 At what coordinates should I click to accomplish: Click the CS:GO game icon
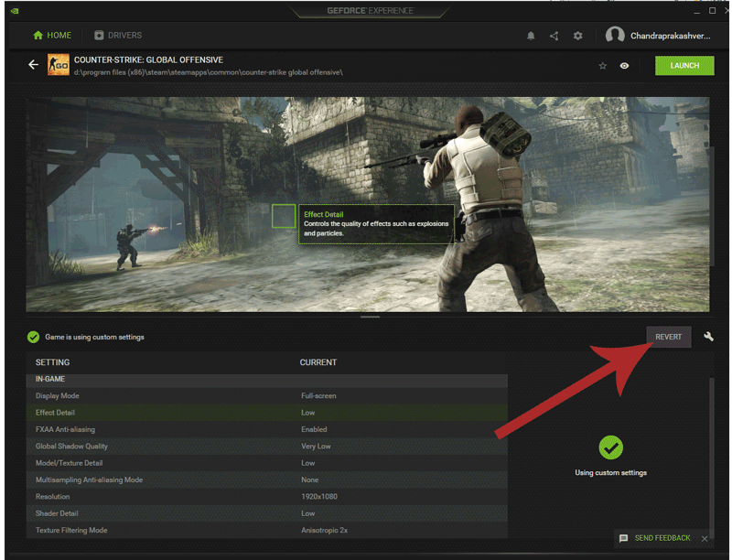59,64
